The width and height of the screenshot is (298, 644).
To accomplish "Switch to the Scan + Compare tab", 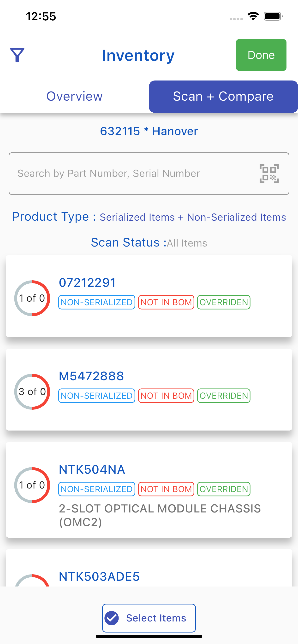I will click(223, 97).
